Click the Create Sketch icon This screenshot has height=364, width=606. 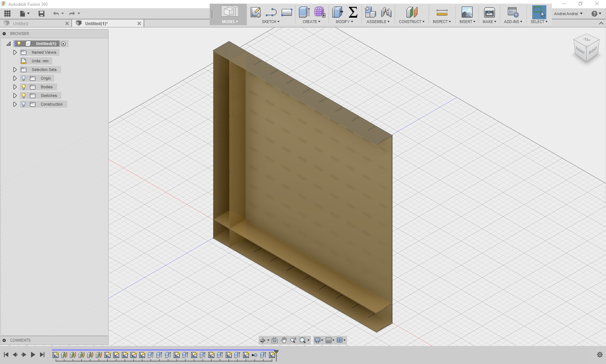click(x=255, y=12)
